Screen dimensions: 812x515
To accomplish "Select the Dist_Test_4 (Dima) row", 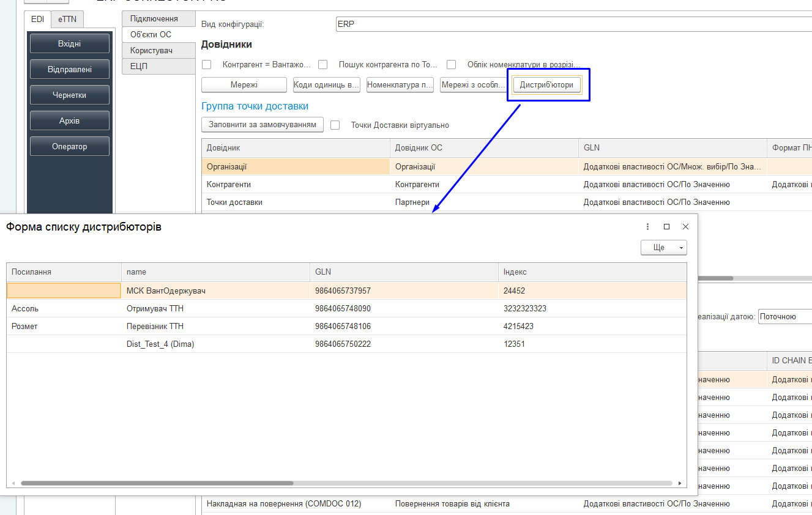I will pos(160,344).
